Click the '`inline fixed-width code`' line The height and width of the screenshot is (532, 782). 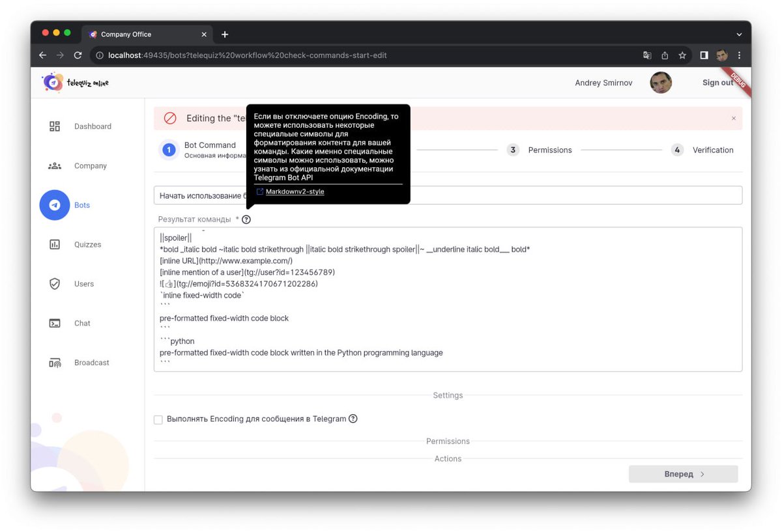point(202,296)
